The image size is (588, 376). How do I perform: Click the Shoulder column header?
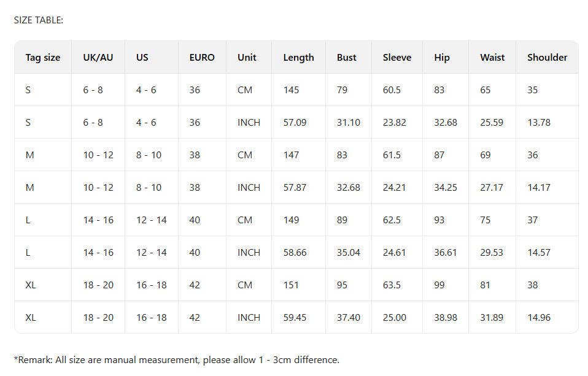(547, 58)
